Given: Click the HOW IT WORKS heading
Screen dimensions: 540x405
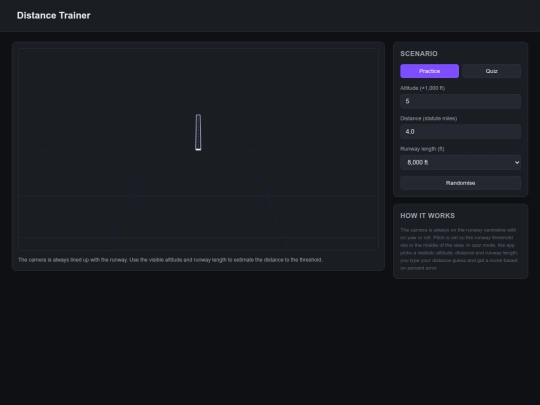Looking at the screenshot, I should click(427, 216).
